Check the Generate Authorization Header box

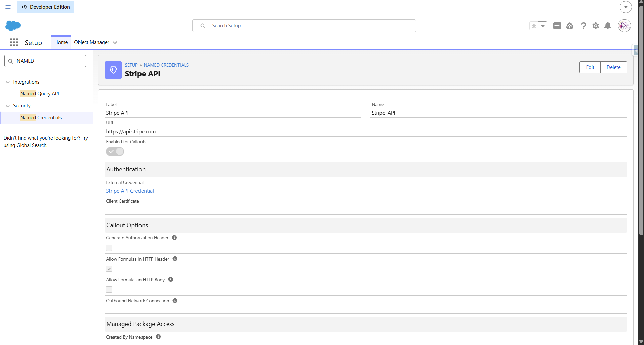point(109,248)
